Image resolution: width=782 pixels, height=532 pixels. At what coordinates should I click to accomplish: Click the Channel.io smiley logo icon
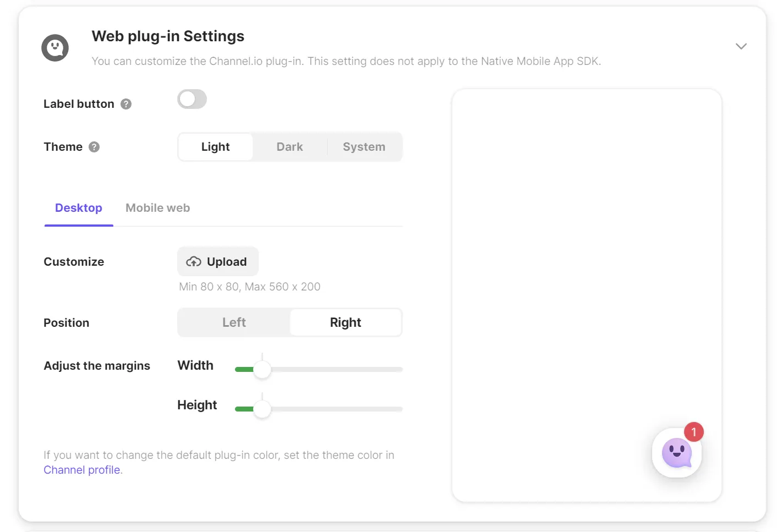pos(55,48)
